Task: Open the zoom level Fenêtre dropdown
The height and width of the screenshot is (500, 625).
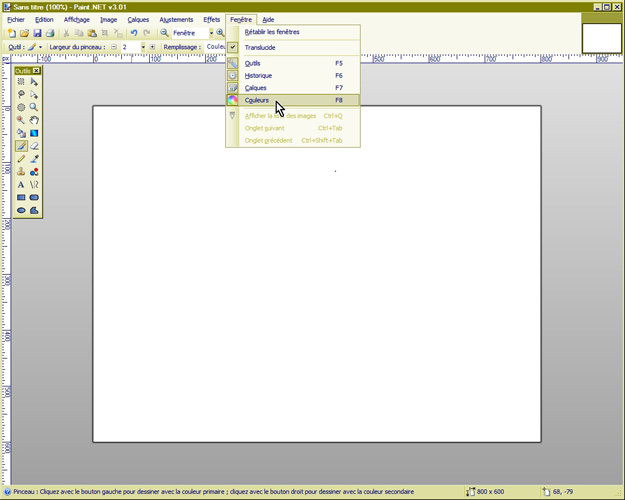Action: 211,33
